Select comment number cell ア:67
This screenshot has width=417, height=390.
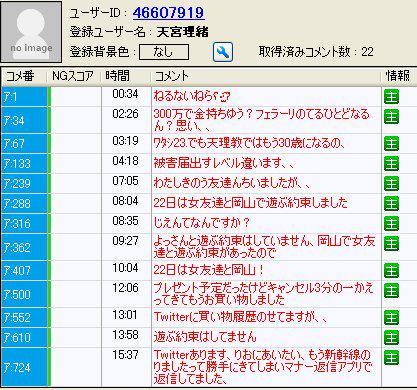(x=24, y=144)
